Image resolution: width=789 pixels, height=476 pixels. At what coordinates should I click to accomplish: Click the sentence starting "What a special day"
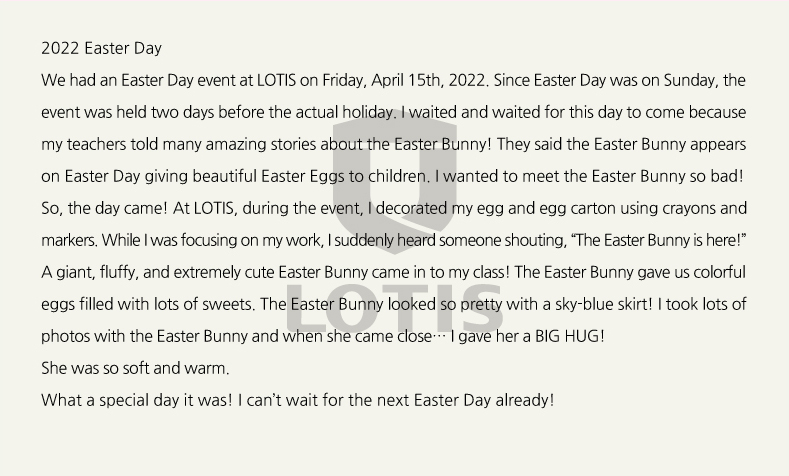298,401
